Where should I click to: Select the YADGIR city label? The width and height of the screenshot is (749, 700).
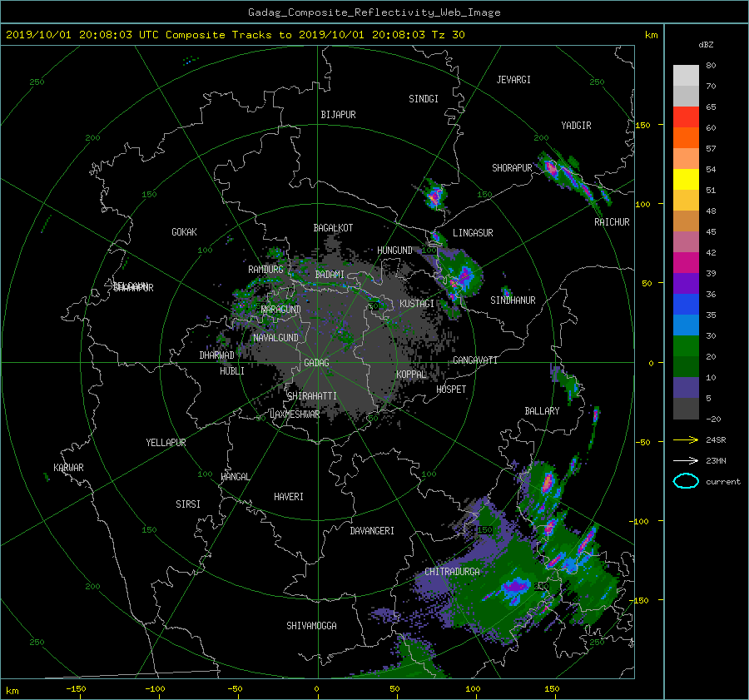click(x=576, y=126)
